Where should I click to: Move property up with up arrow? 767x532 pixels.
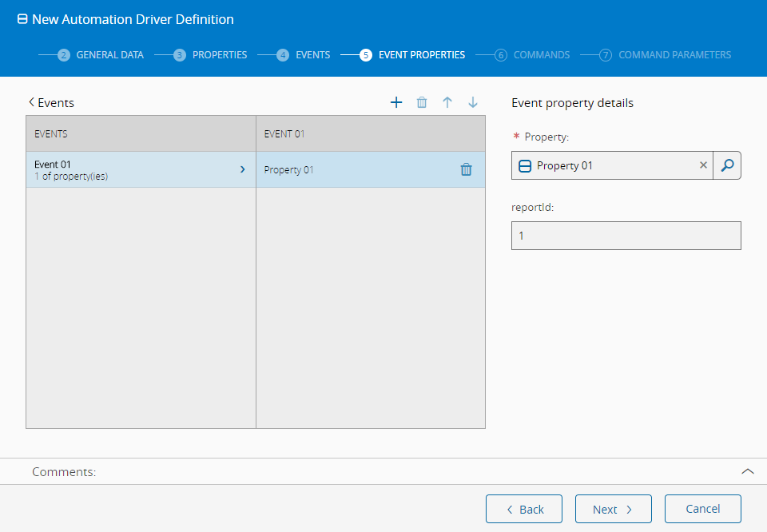click(447, 102)
